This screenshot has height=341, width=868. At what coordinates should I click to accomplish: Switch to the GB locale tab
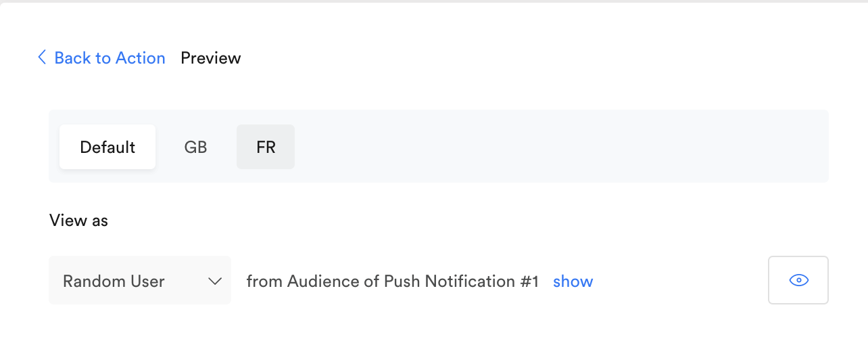195,147
